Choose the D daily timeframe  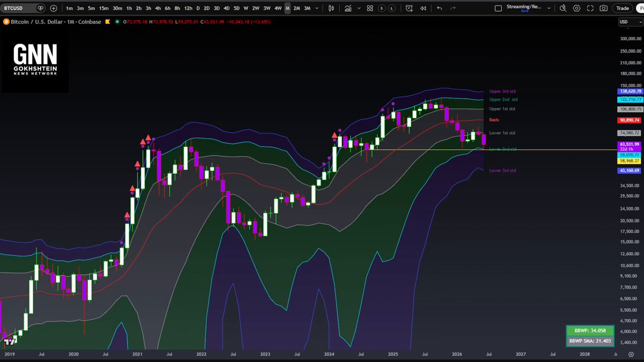tap(198, 8)
